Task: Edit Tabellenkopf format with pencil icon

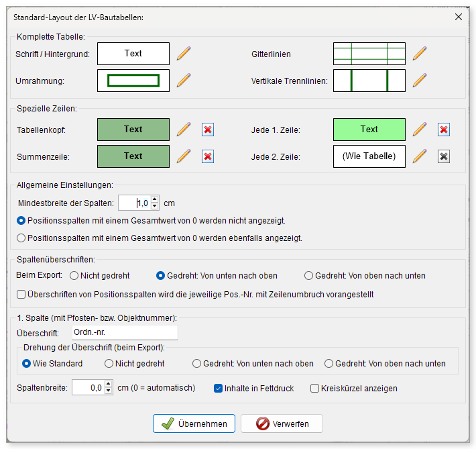Action: [x=184, y=130]
